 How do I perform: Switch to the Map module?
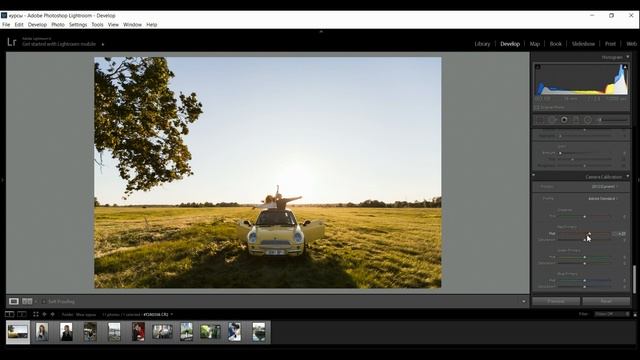(535, 44)
